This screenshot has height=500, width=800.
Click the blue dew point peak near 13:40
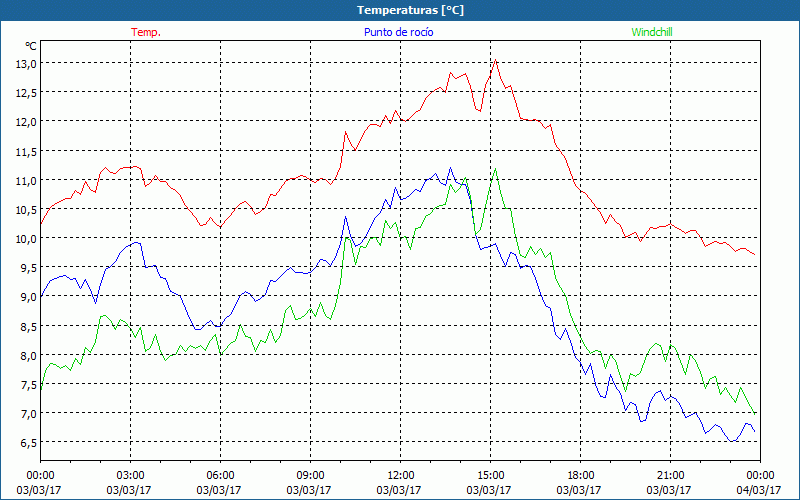(x=450, y=167)
